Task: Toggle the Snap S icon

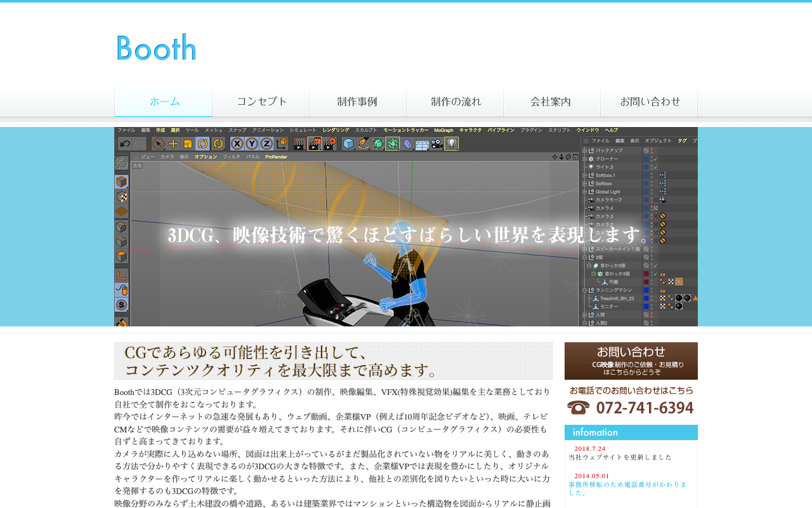Action: click(121, 305)
